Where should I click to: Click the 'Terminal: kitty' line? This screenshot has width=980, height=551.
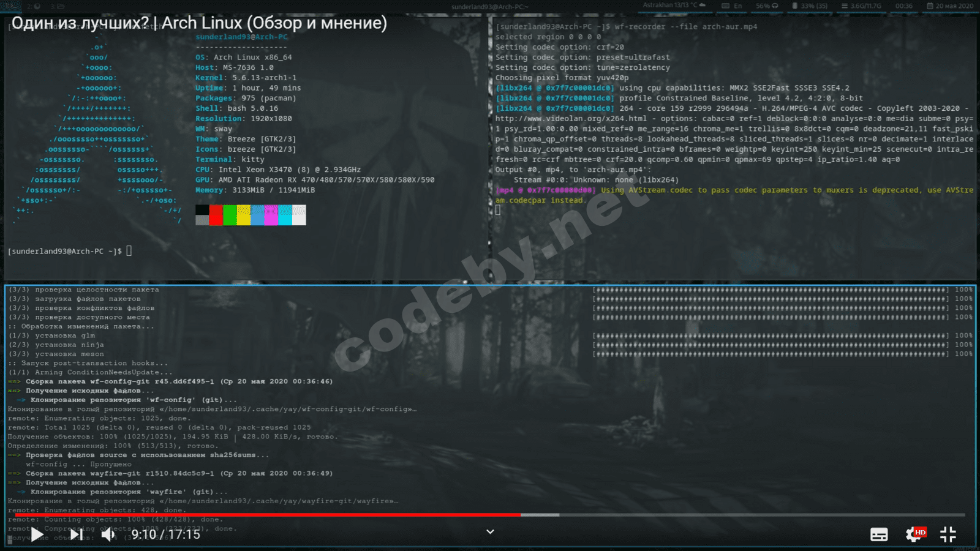coord(230,160)
